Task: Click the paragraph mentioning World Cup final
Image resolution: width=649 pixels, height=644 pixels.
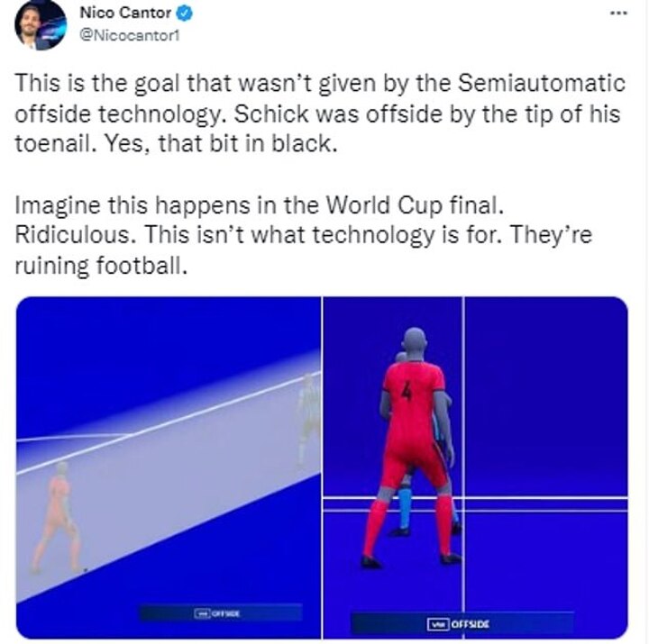Action: click(x=304, y=234)
